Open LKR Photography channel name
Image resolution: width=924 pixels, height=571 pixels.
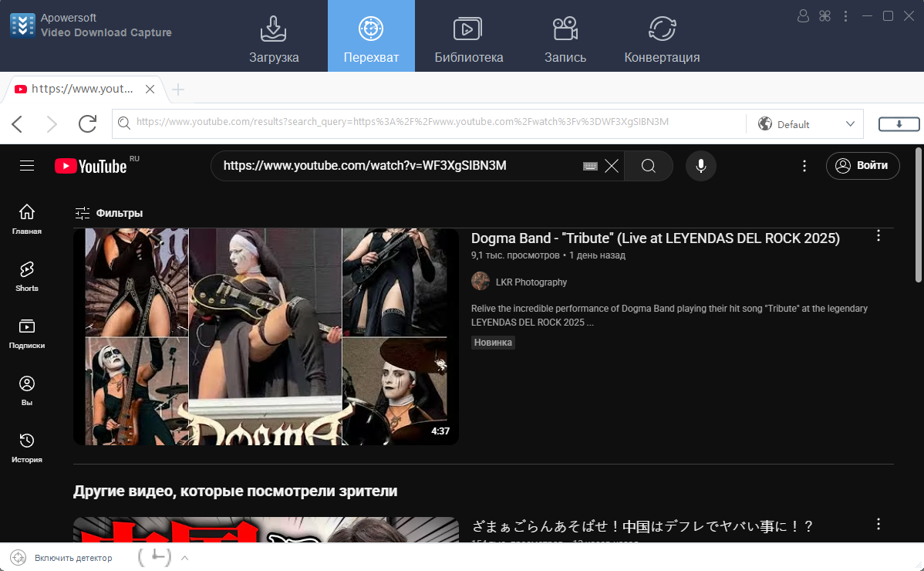pos(531,282)
